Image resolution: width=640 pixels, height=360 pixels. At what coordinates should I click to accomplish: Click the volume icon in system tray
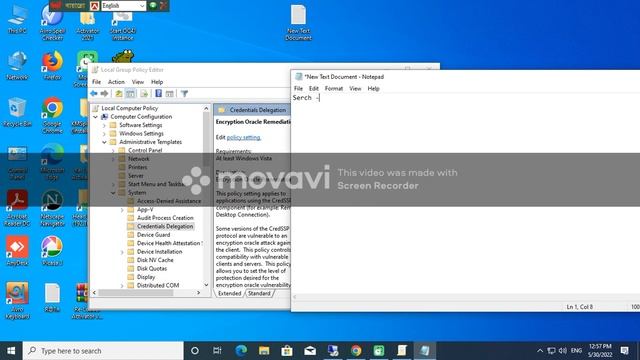click(563, 351)
